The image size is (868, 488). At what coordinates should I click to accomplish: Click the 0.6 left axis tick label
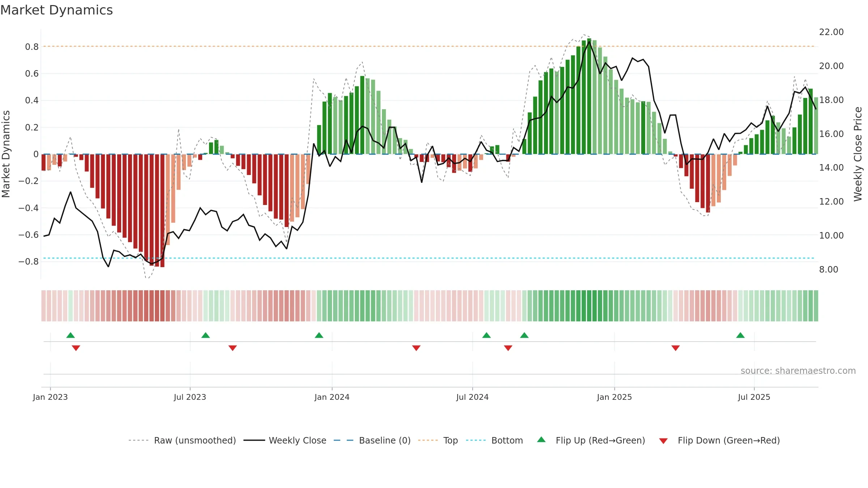point(32,74)
